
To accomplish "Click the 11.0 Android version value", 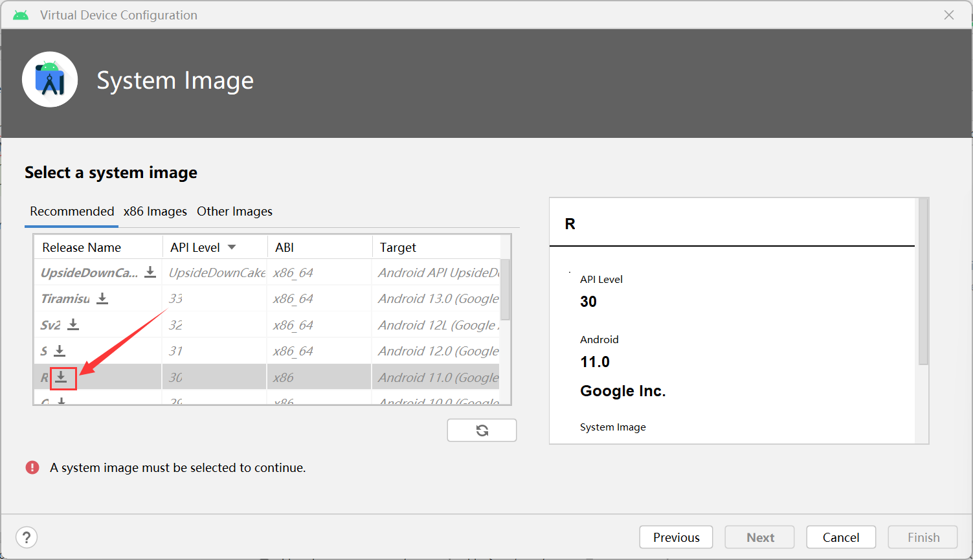I will pos(595,362).
